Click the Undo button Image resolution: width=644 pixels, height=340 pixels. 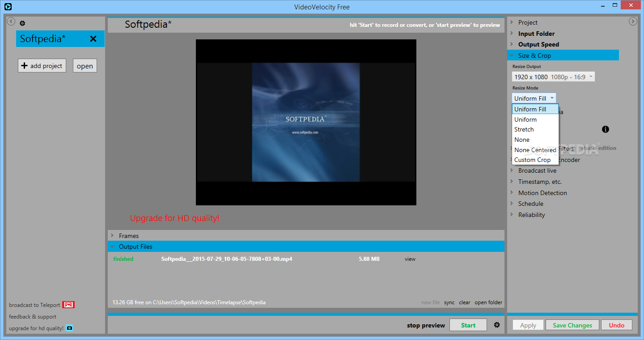pos(617,325)
